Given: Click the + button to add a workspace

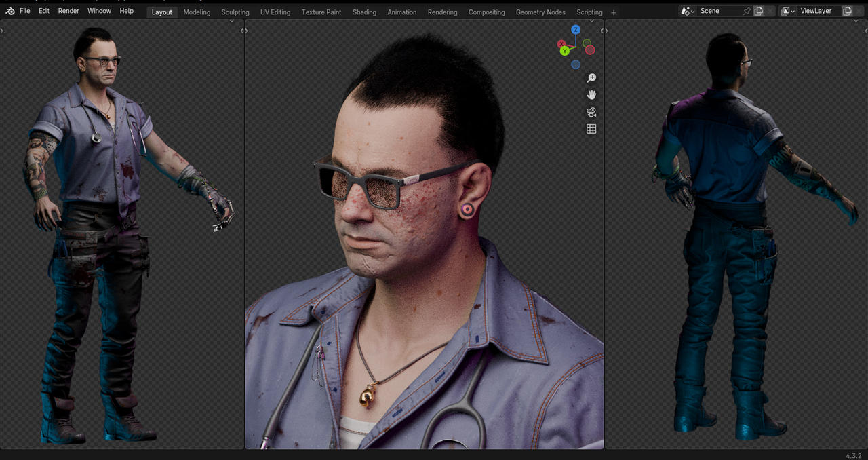Looking at the screenshot, I should [x=614, y=12].
